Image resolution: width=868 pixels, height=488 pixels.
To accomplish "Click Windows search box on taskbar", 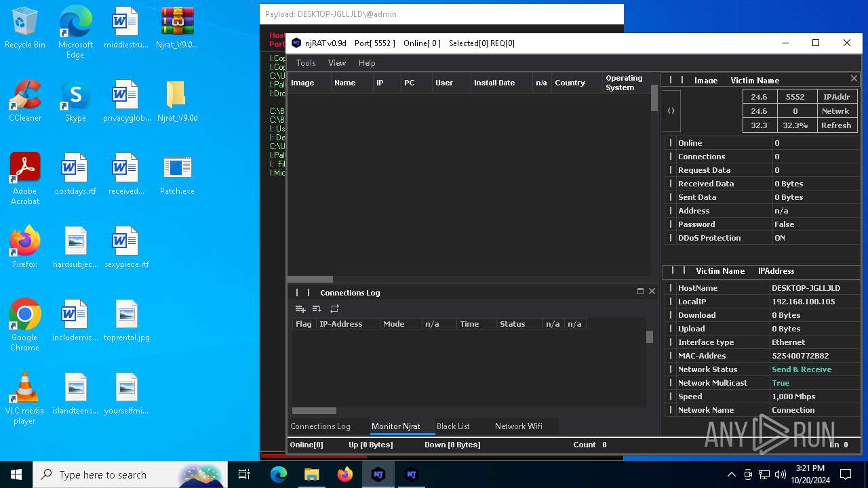I will pos(130,474).
